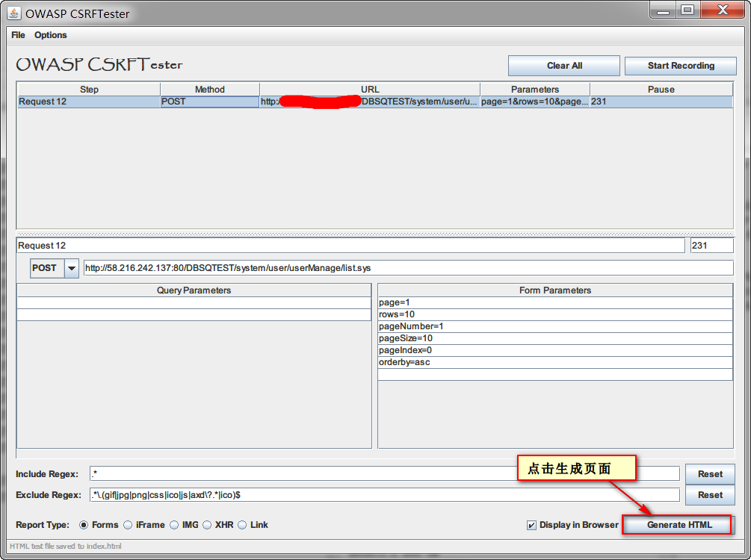Click Start Recording button

(681, 66)
